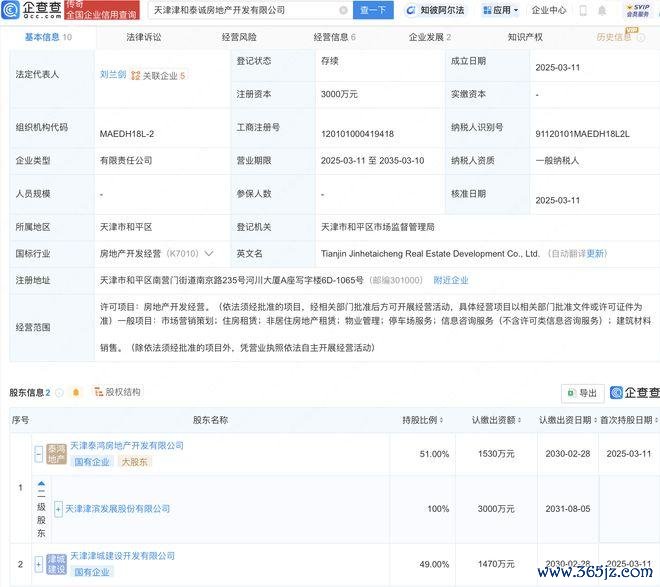Select the 工商注册号 120101000419418
Image resolution: width=660 pixels, height=587 pixels.
coord(357,134)
